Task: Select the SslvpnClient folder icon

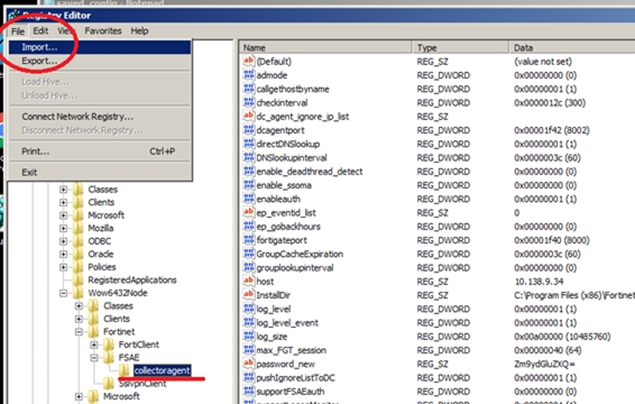Action: [x=108, y=382]
